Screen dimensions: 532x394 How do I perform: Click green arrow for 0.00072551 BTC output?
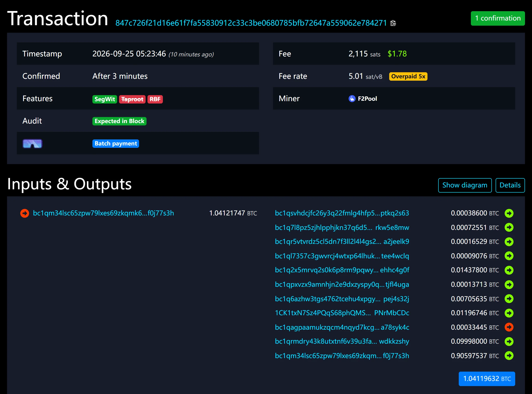point(509,228)
